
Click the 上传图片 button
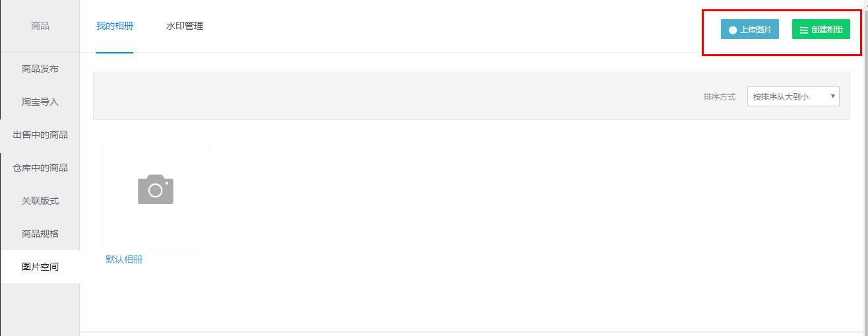pos(750,30)
